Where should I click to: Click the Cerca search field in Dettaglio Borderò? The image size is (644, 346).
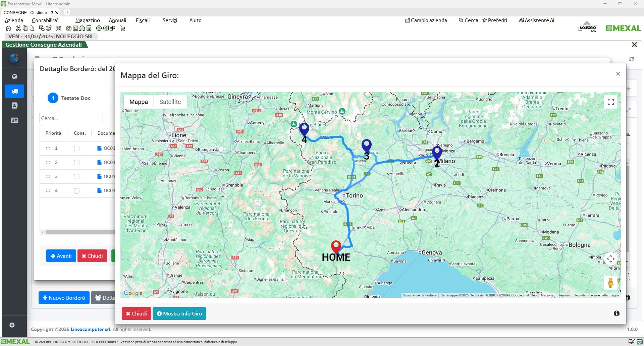click(71, 118)
